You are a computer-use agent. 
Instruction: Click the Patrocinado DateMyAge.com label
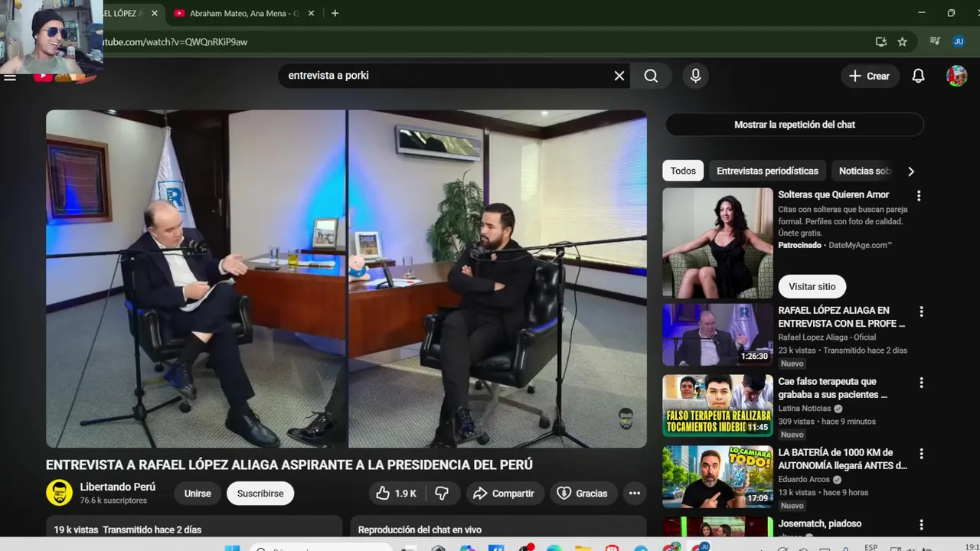835,245
